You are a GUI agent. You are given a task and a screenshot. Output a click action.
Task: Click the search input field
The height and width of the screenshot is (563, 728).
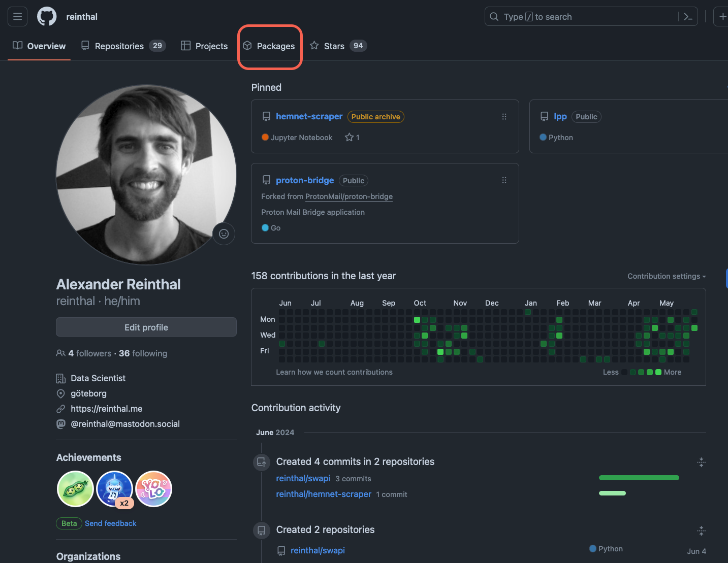[x=591, y=17]
